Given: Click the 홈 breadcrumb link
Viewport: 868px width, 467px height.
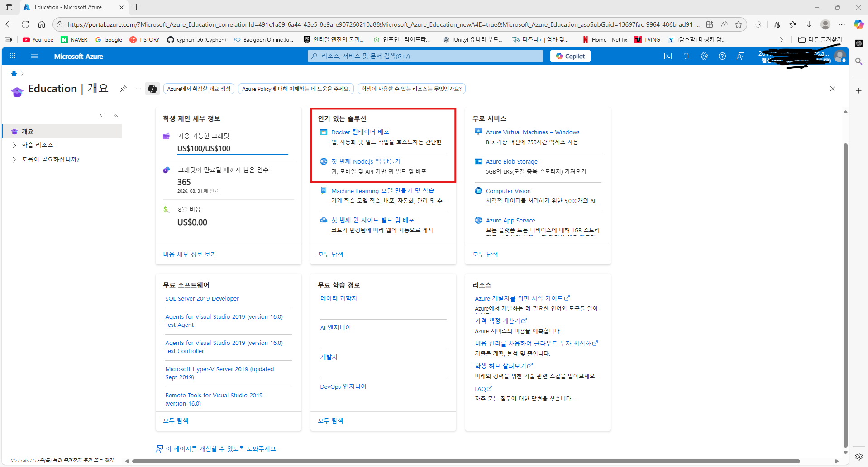Looking at the screenshot, I should click(14, 73).
